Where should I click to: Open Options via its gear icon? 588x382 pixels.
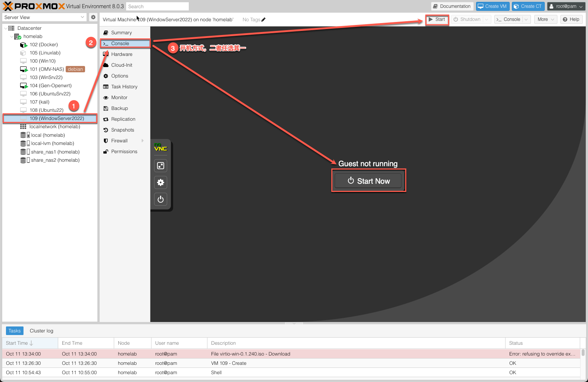pos(106,76)
